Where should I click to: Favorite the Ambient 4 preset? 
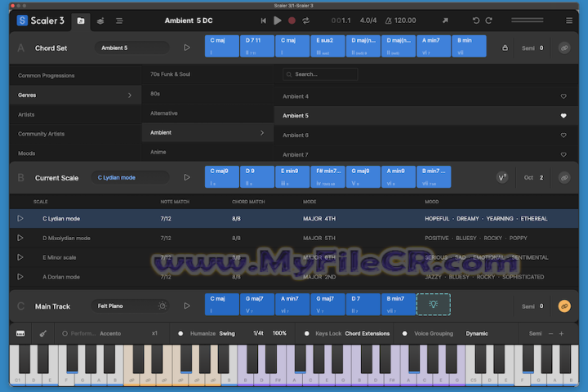point(563,96)
